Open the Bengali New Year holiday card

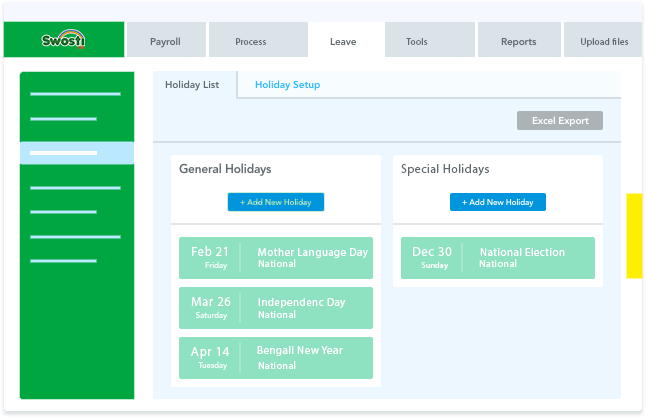tap(276, 358)
